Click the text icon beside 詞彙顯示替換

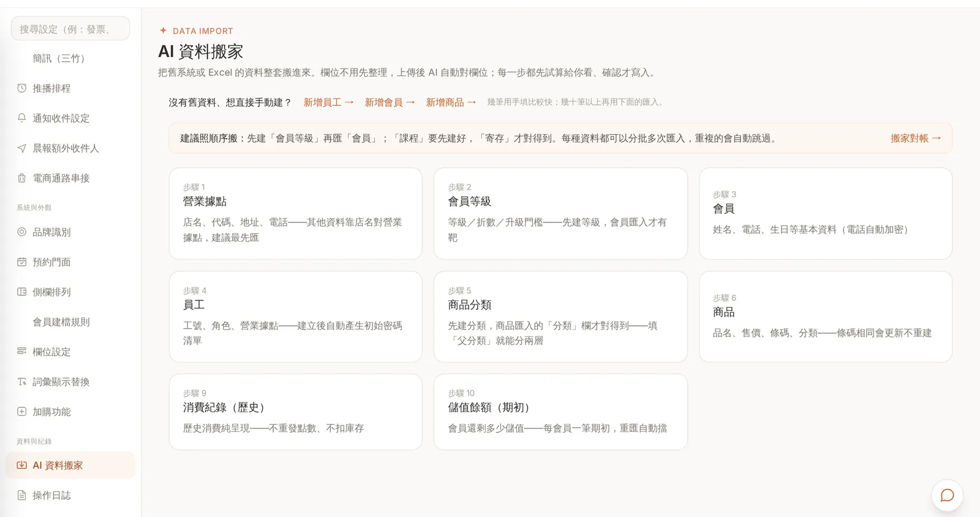(21, 382)
